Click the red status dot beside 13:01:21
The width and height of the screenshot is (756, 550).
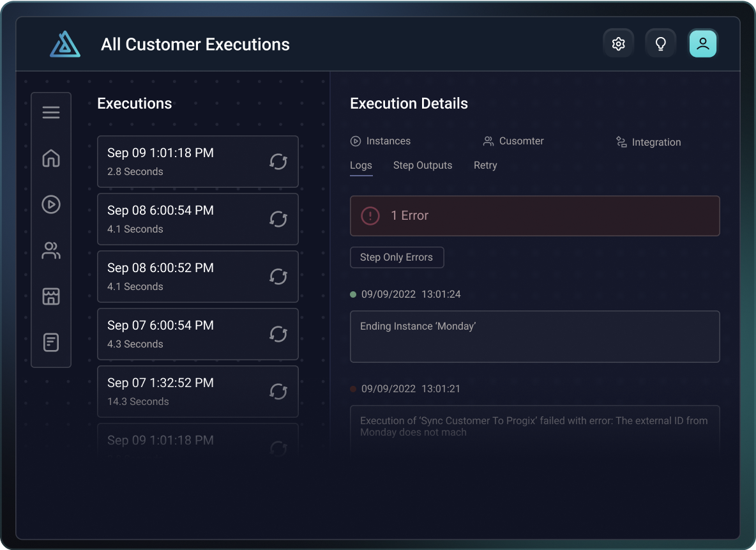coord(352,388)
